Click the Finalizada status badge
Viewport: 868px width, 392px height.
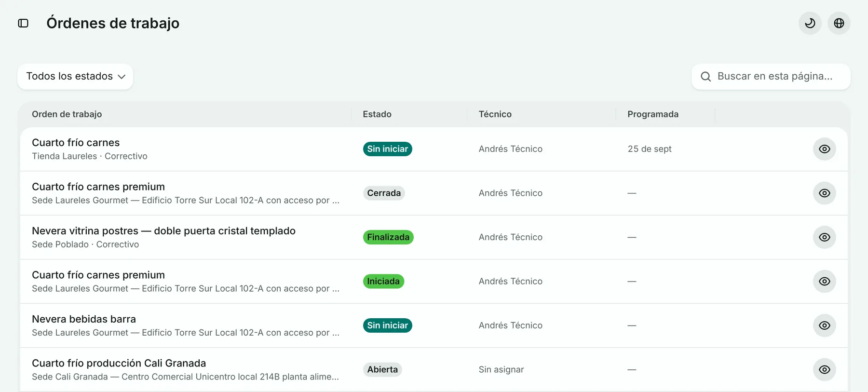coord(388,237)
